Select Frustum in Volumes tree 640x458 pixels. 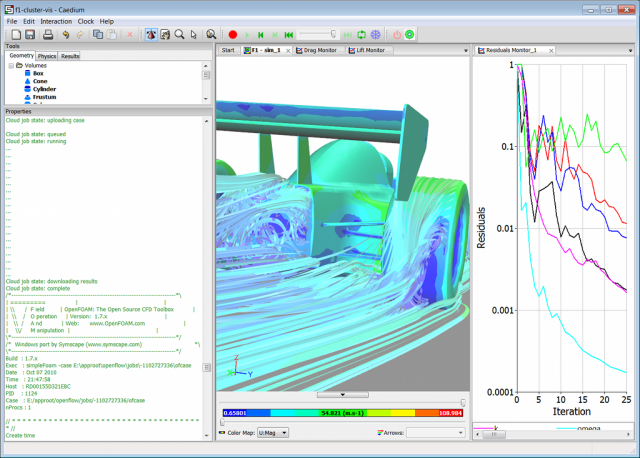coord(44,97)
